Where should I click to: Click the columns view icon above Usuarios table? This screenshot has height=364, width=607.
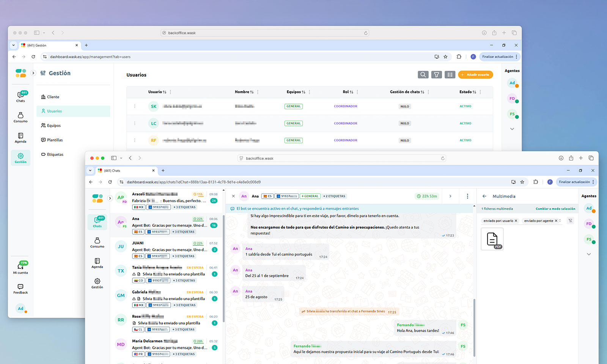[x=450, y=75]
